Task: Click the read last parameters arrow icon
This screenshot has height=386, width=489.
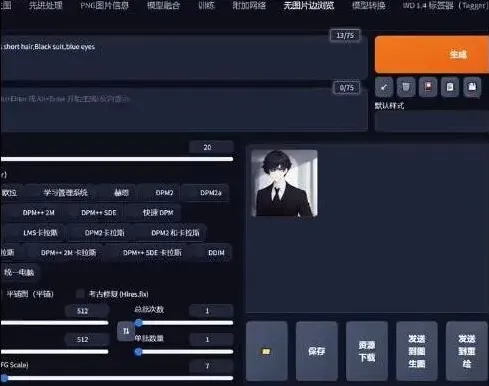Action: click(384, 87)
